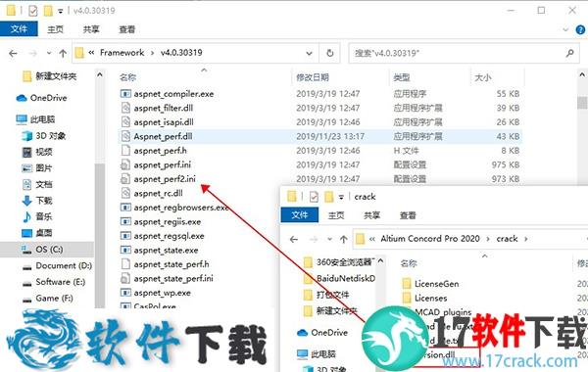Expand the ribbon chevron in v4.0.30319 window
This screenshot has width=588, height=372.
(565, 29)
